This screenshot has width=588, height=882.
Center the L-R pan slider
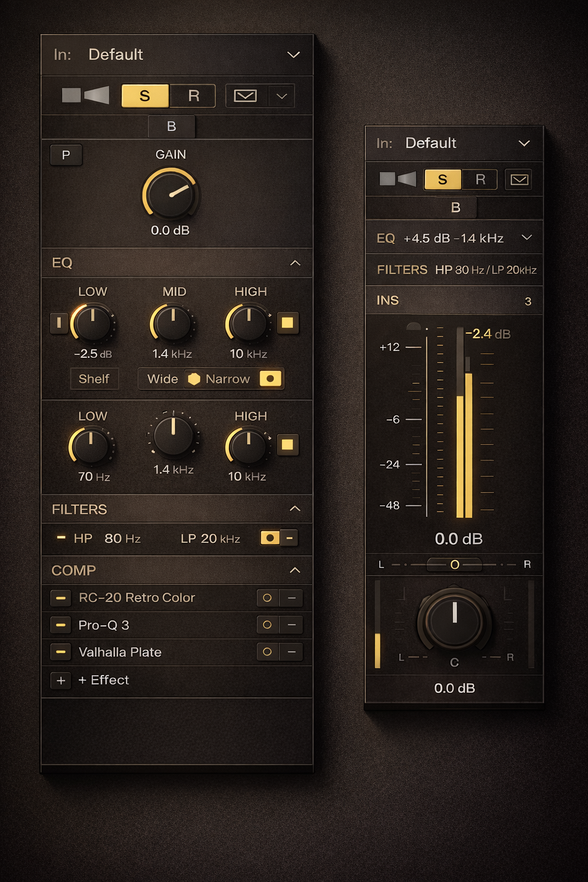coord(454,565)
